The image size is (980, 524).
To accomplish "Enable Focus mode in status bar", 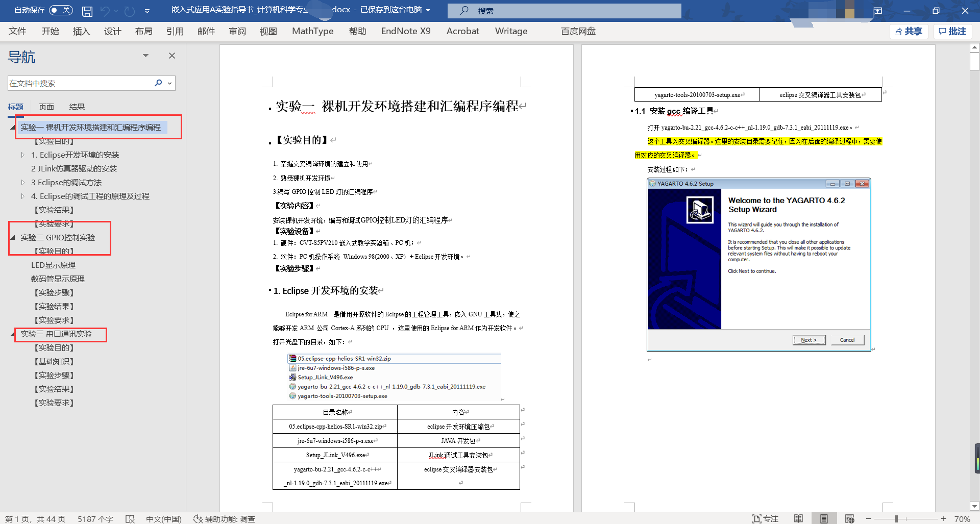I will (x=765, y=519).
